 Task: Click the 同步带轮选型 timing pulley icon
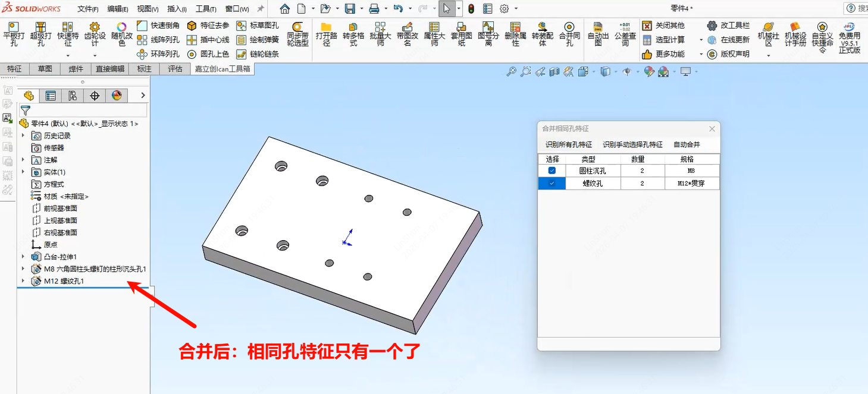point(297,35)
